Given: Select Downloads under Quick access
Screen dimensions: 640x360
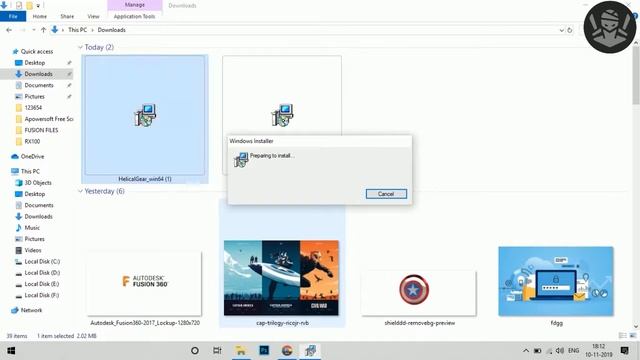Looking at the screenshot, I should tap(38, 74).
